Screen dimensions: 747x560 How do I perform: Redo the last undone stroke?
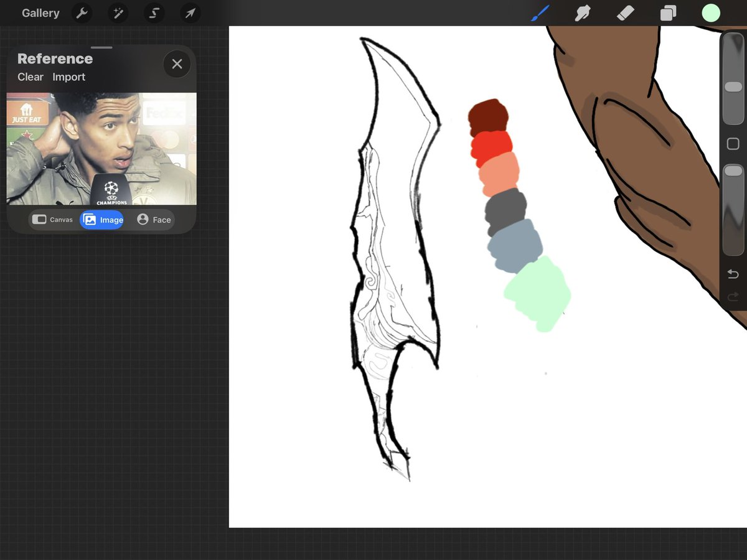coord(733,297)
